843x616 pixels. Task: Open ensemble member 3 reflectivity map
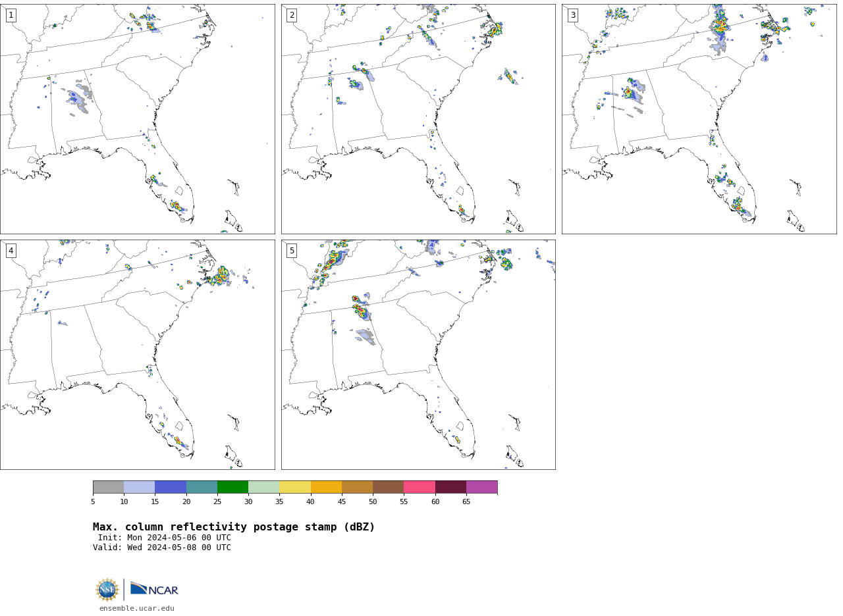[x=699, y=119]
